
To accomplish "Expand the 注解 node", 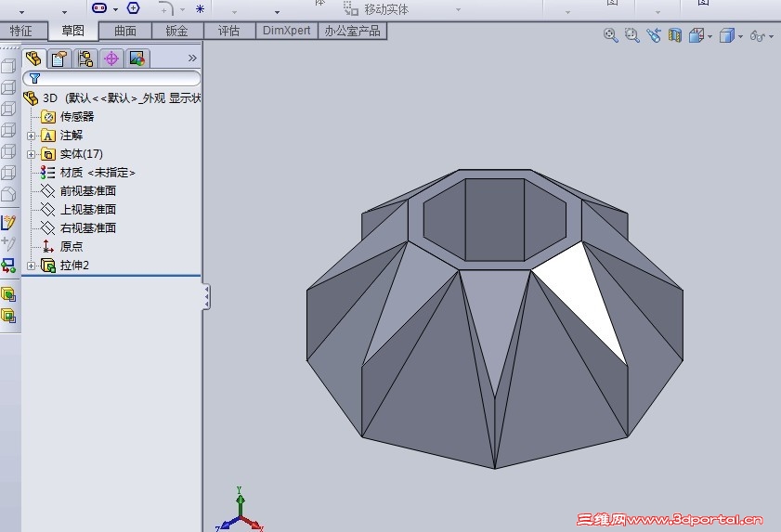I will 31,136.
